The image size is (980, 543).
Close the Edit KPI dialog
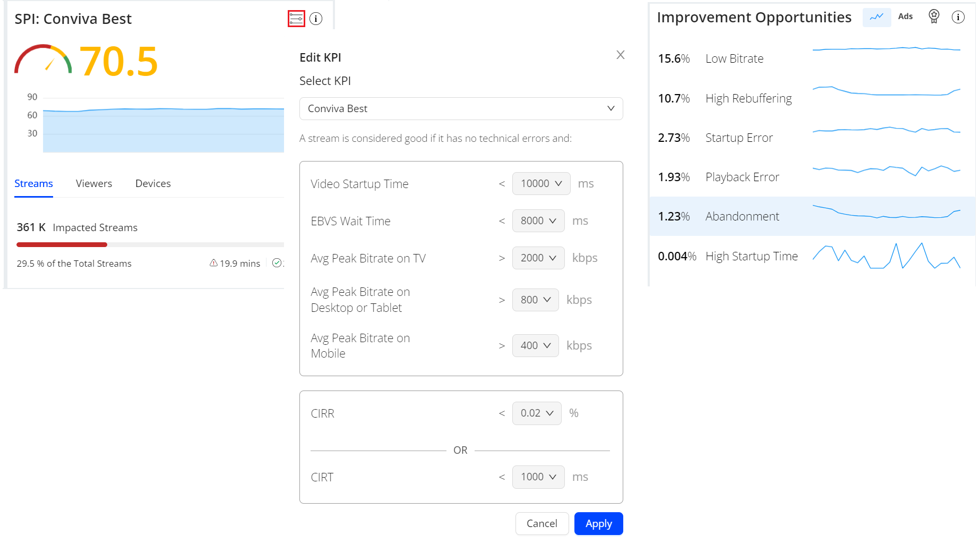(x=620, y=55)
